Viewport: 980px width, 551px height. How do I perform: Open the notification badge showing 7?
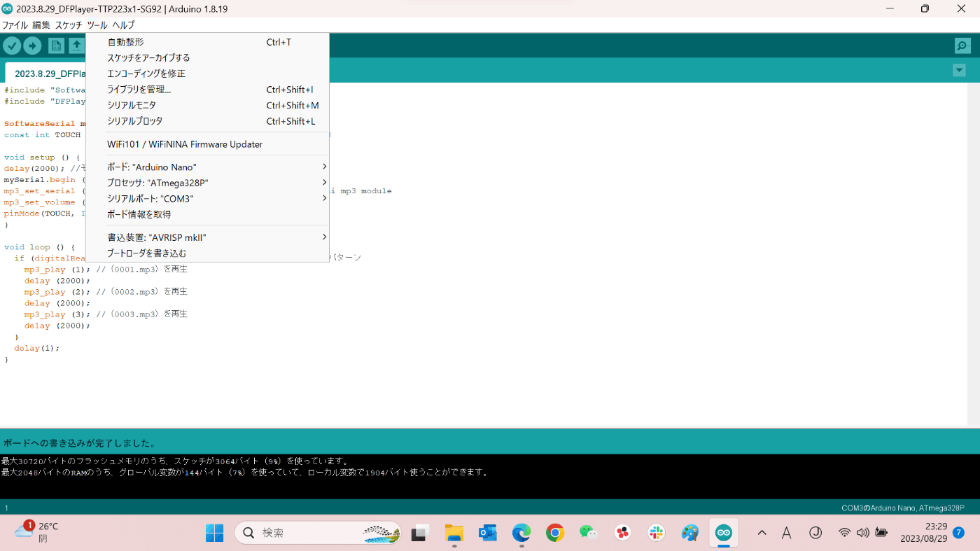(x=959, y=533)
